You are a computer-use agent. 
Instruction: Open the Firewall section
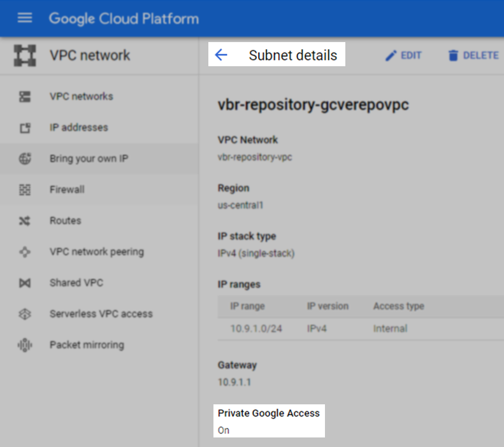[x=67, y=190]
